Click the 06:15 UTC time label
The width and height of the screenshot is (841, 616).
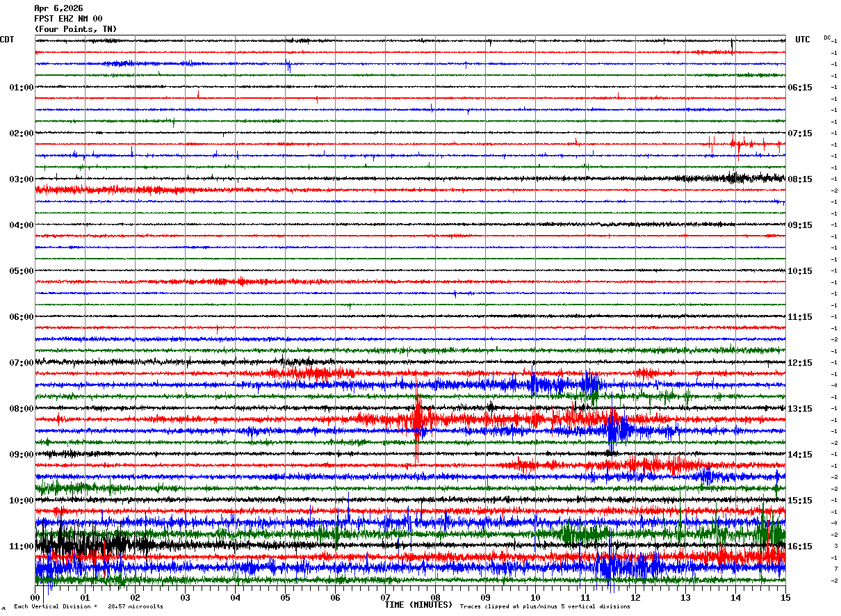(800, 88)
